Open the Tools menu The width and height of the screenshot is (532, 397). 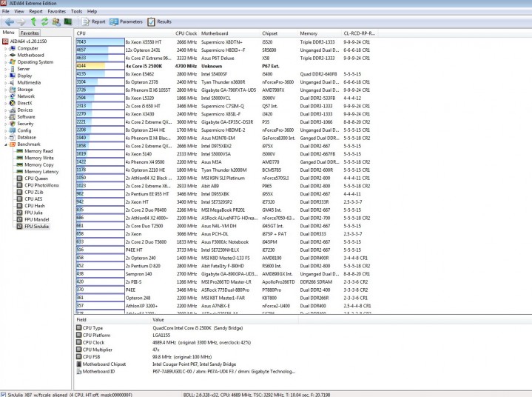(76, 11)
